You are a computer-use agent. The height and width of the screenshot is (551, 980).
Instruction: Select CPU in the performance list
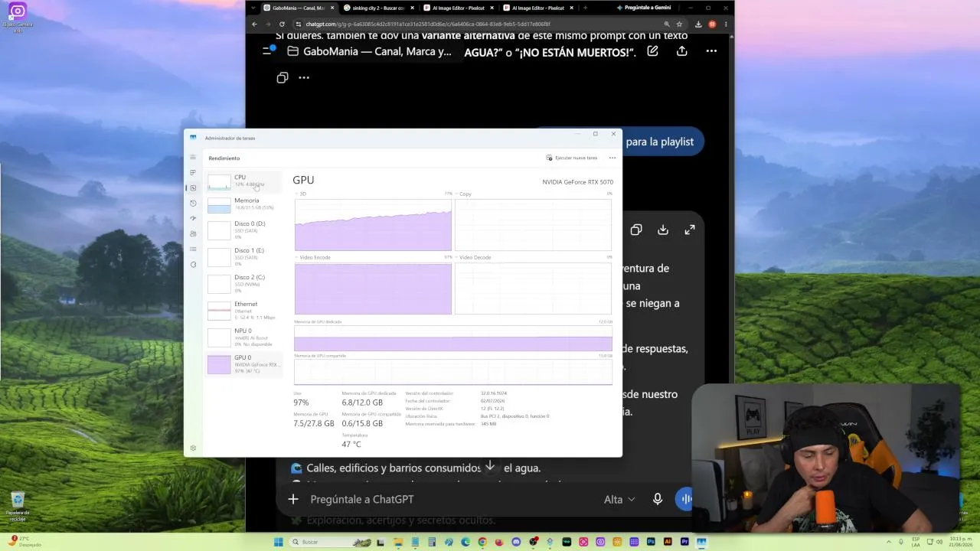[x=244, y=181]
